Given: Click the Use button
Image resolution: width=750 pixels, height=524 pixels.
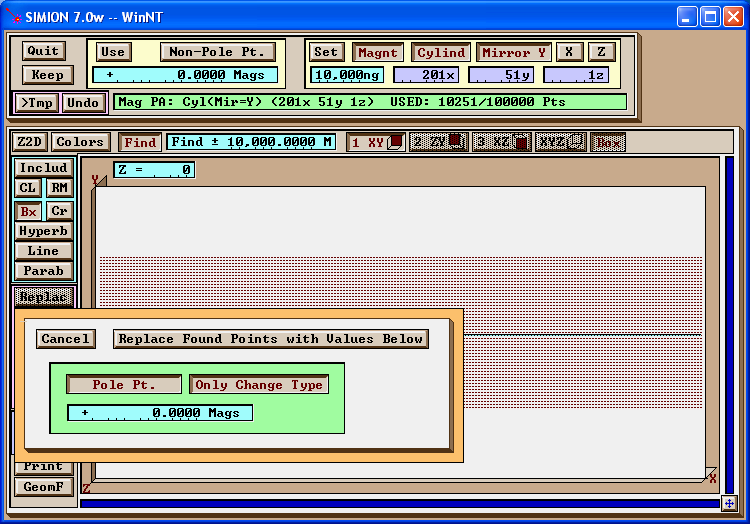Looking at the screenshot, I should [113, 52].
